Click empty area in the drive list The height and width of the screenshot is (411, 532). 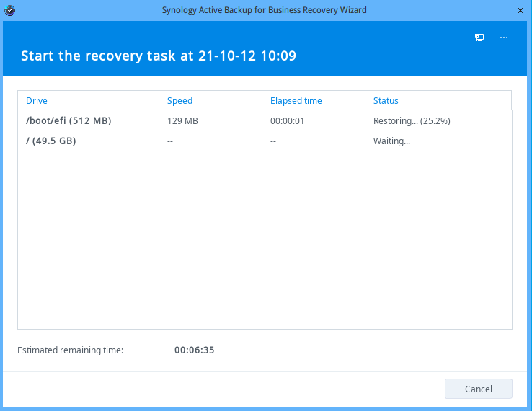[x=264, y=238]
